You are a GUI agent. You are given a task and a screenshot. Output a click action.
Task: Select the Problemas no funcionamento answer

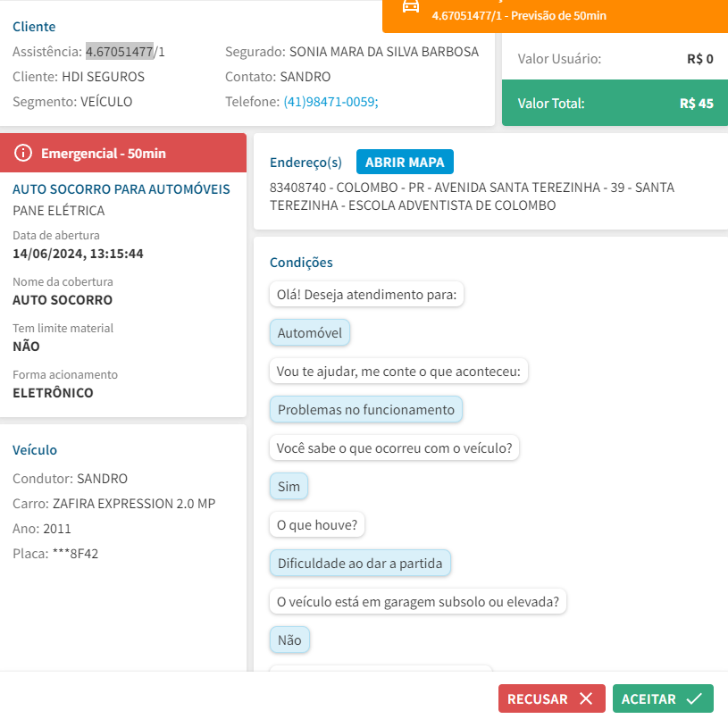pyautogui.click(x=365, y=410)
